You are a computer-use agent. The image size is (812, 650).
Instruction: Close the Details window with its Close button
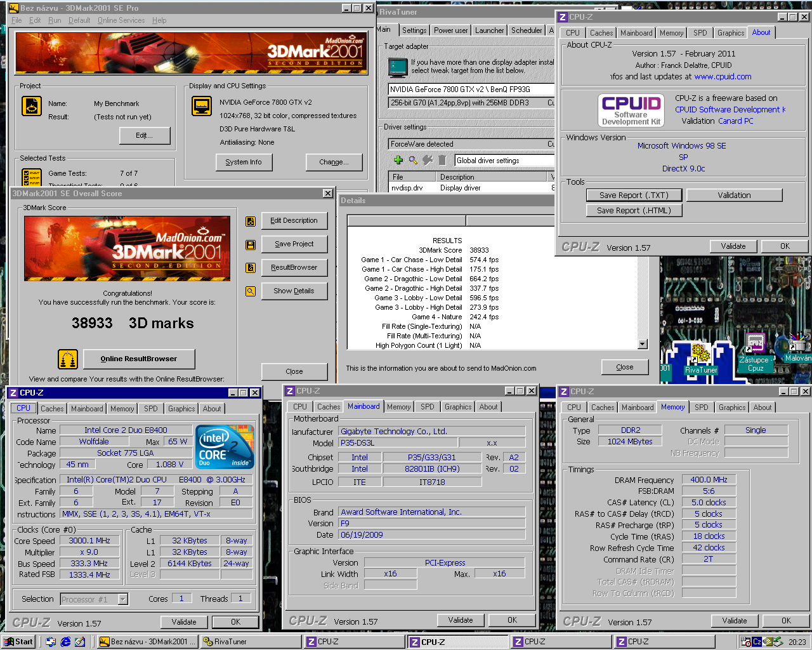(625, 368)
